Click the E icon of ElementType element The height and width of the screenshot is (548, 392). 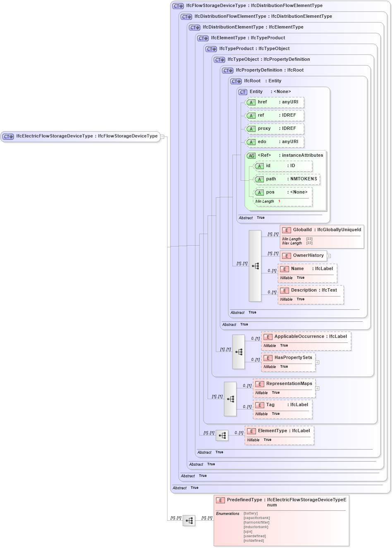[251, 431]
